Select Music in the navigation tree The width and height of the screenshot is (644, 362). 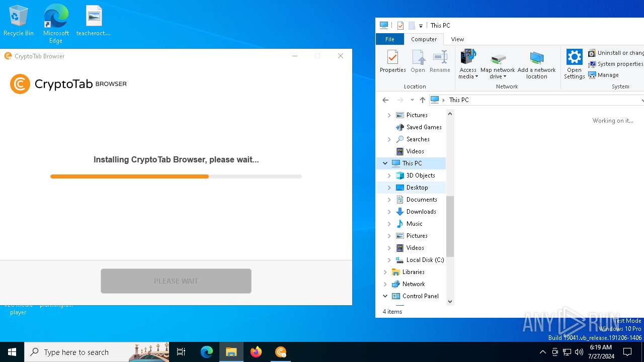point(414,224)
